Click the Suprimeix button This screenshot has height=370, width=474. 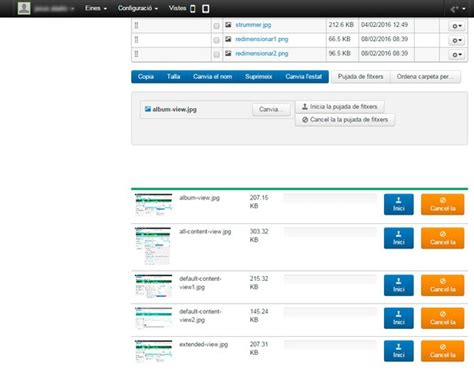[259, 77]
